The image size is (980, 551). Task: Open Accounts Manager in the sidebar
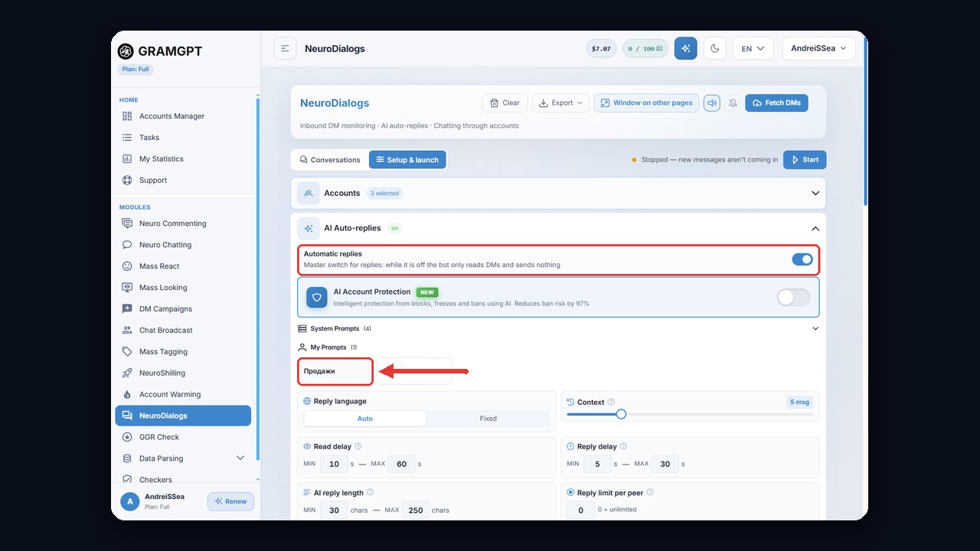coord(184,116)
